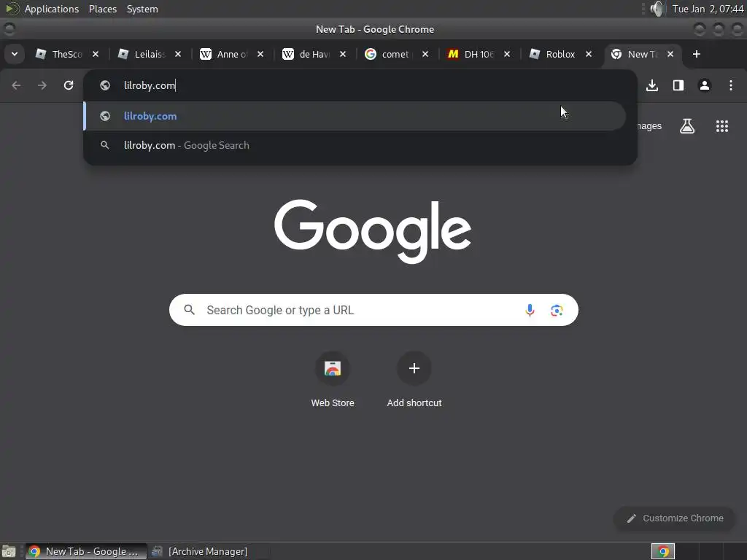
Task: Open the Places menu
Action: point(103,9)
